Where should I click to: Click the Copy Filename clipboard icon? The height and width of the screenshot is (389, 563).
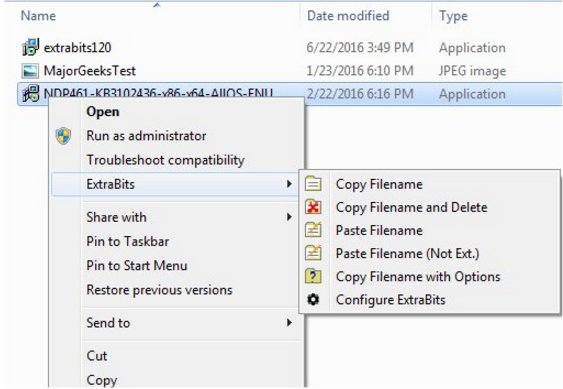click(x=313, y=184)
